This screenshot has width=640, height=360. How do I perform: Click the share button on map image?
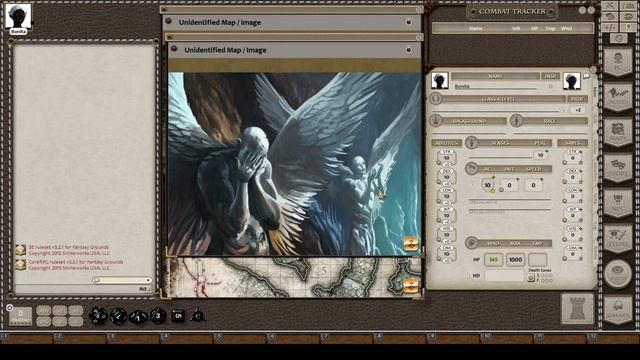click(411, 286)
